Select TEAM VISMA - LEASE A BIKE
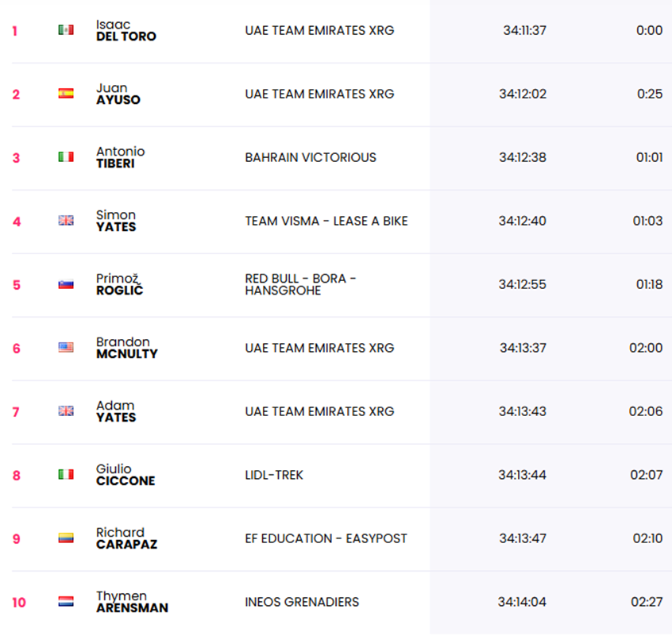 click(x=326, y=221)
